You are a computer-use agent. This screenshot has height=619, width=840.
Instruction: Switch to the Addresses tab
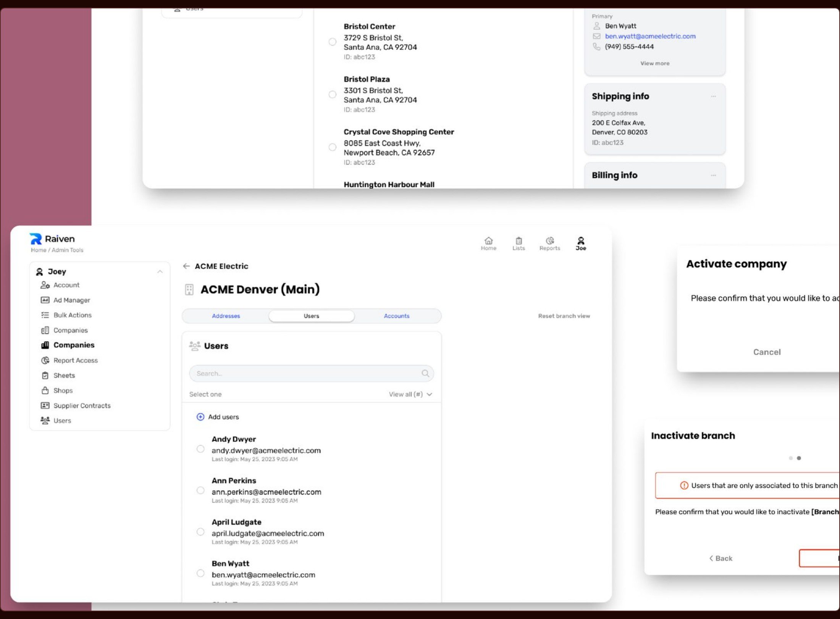point(226,316)
